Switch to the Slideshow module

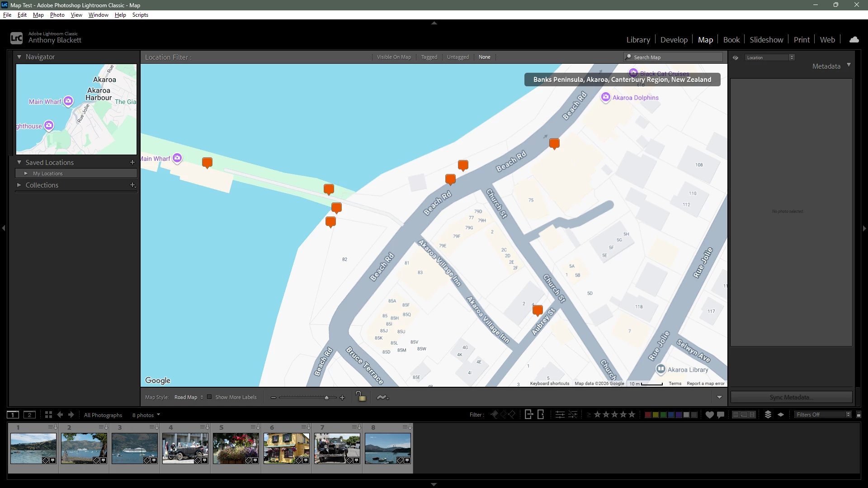[x=766, y=40]
